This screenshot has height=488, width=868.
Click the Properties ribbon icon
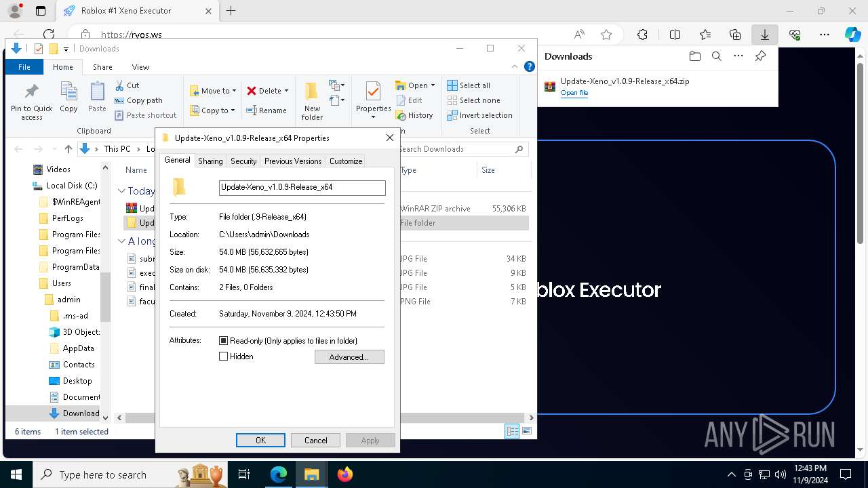(372, 91)
